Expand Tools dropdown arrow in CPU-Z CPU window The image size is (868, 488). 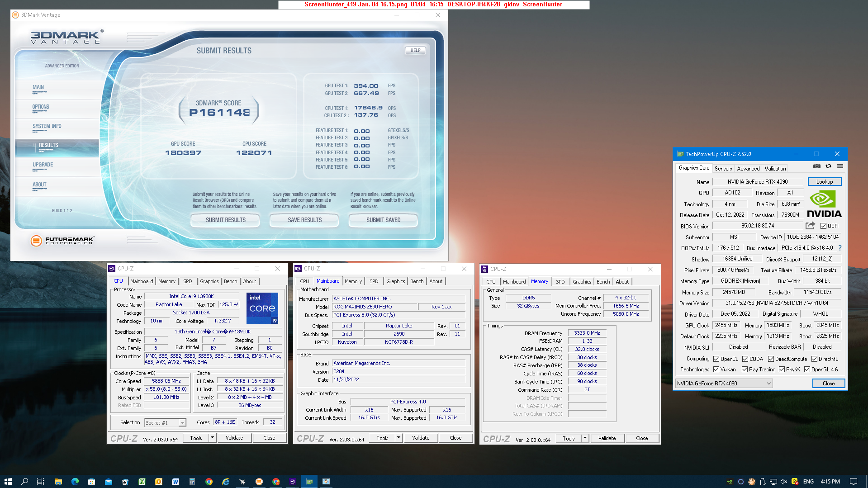[212, 438]
